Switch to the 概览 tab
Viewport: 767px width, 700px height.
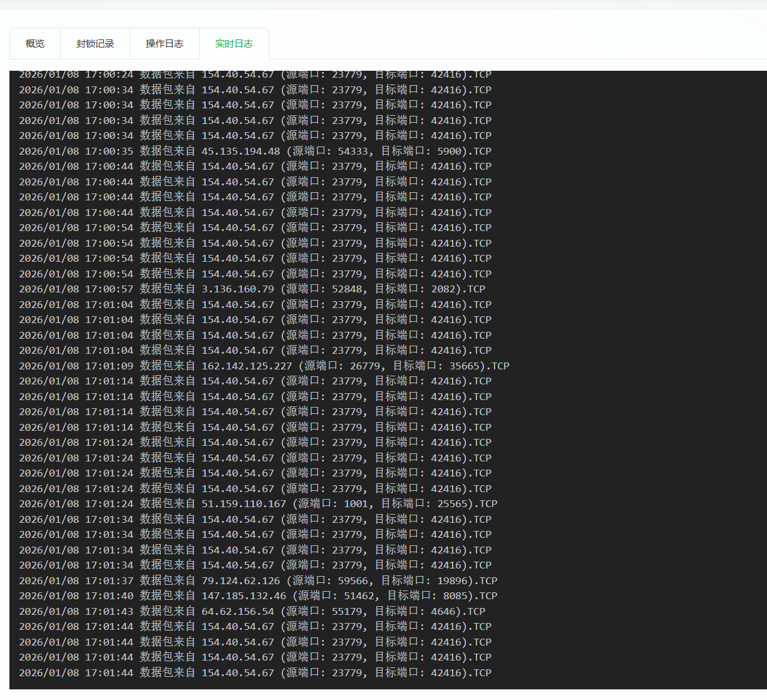click(x=35, y=44)
